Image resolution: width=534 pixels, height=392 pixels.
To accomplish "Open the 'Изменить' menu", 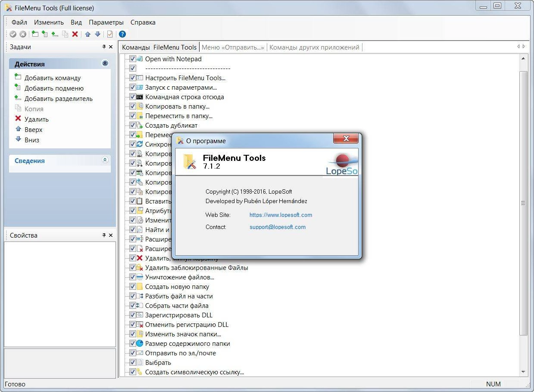I will [49, 22].
